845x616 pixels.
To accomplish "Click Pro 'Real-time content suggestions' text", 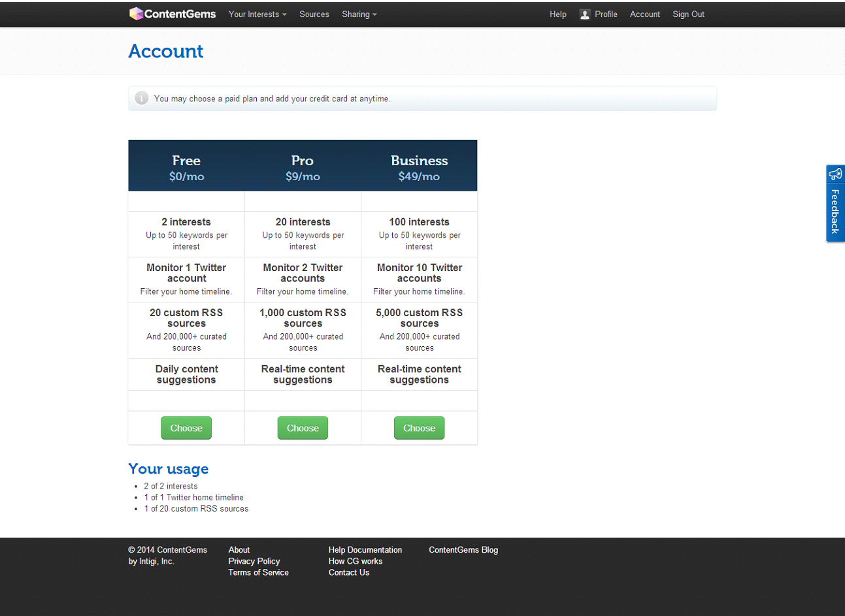I will pos(303,374).
